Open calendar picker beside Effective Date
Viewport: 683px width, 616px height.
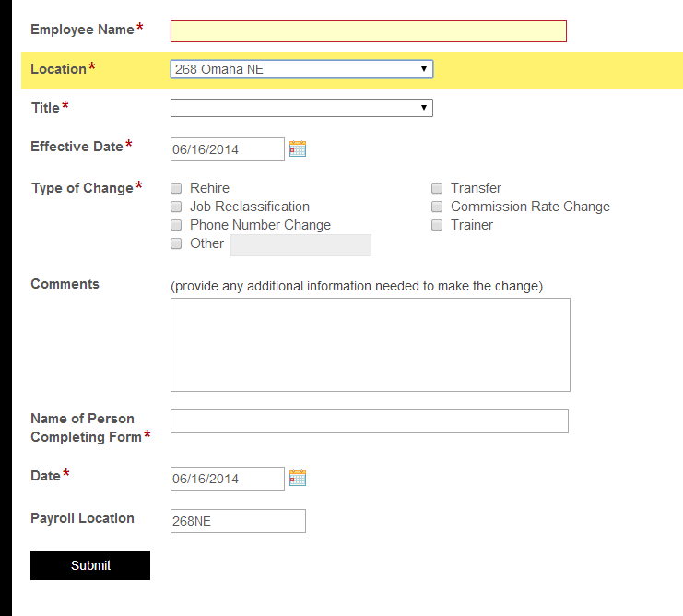point(298,148)
